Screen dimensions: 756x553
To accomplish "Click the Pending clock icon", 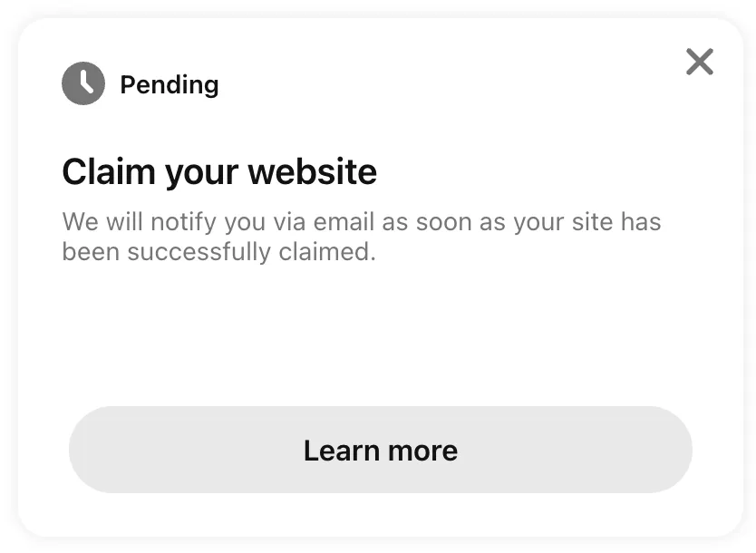I will click(x=83, y=84).
